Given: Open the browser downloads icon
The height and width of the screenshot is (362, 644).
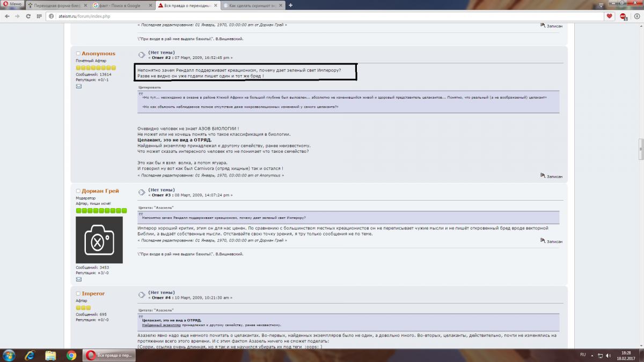Looking at the screenshot, I should click(636, 16).
